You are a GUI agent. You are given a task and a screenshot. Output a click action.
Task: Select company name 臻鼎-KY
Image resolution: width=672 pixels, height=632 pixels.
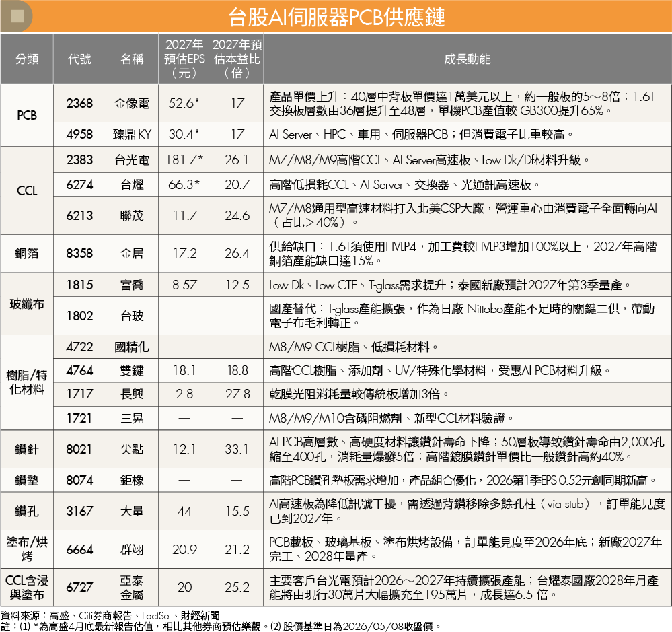click(132, 134)
